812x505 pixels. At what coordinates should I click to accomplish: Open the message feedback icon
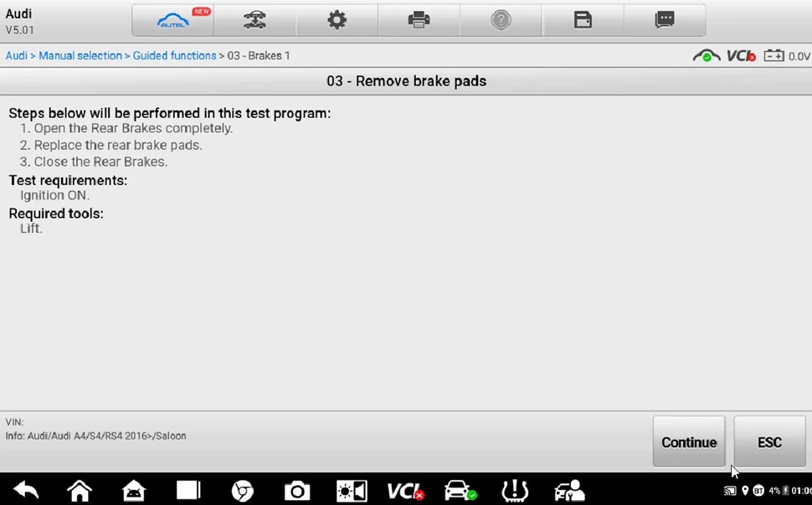[665, 20]
